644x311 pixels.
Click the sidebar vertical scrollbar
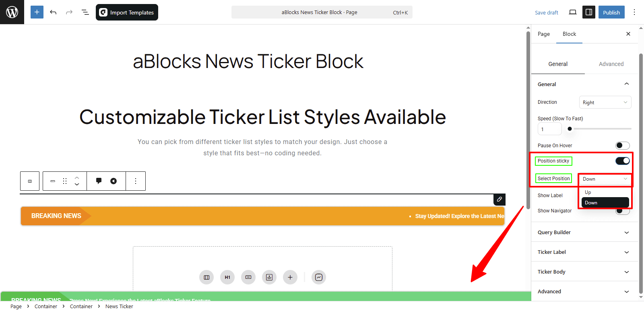click(x=641, y=173)
